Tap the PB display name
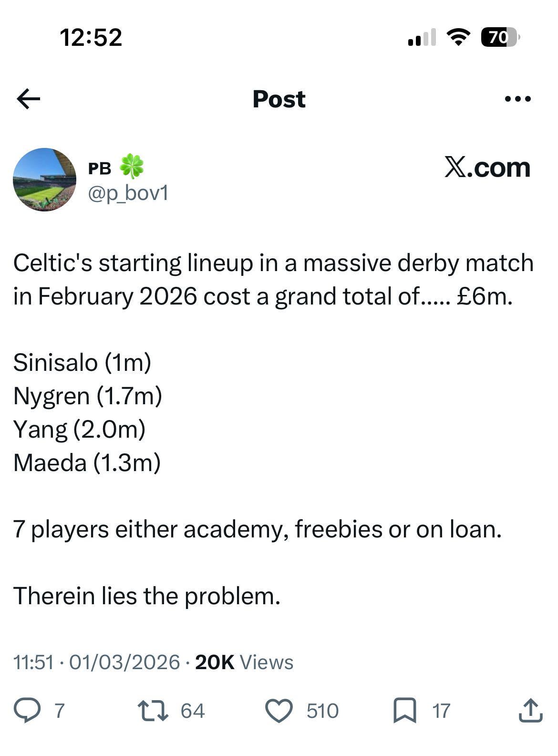The height and width of the screenshot is (756, 558). point(100,168)
